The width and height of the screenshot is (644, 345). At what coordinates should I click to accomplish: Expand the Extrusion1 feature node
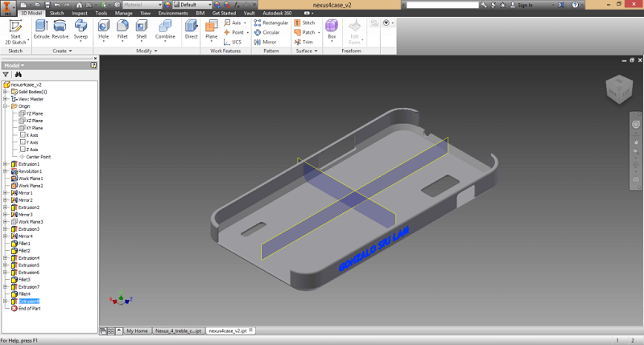6,164
